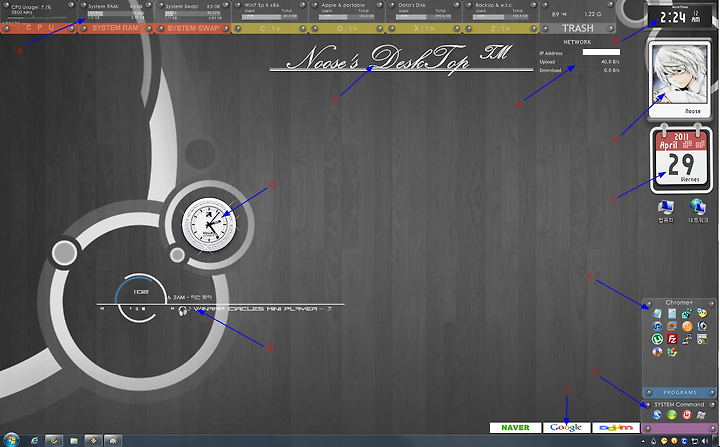Viewport: 720px width, 447px height.
Task: Click the 'SYSTEM Command' panel title
Action: pos(679,404)
